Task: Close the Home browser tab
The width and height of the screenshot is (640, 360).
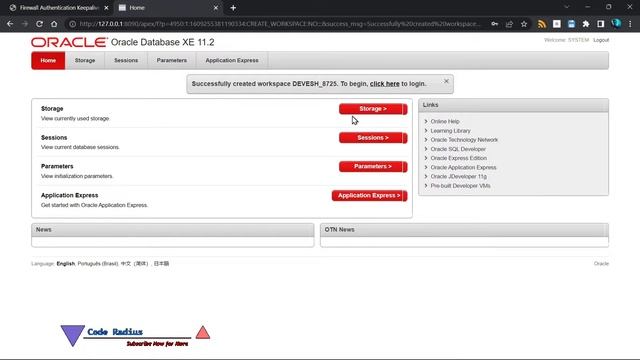Action: click(216, 8)
